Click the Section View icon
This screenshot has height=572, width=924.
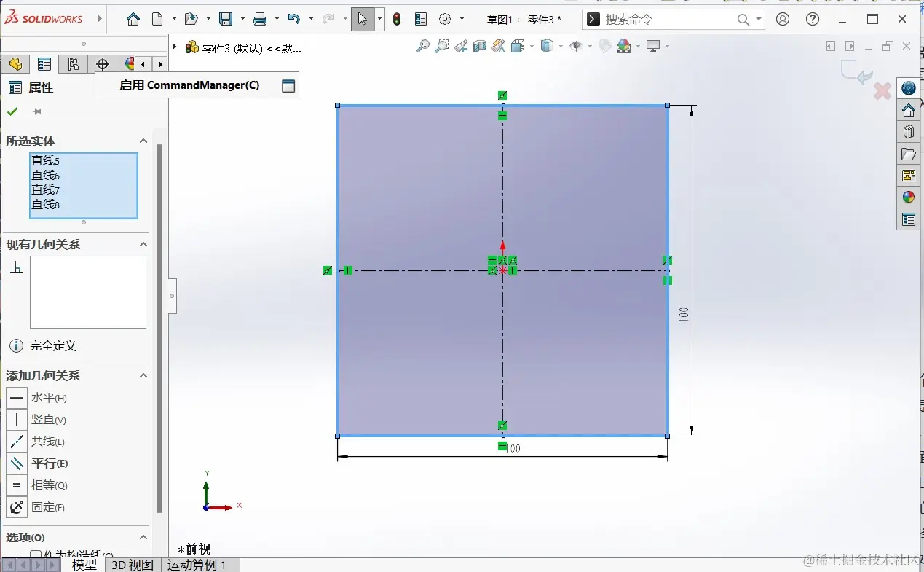coord(479,47)
